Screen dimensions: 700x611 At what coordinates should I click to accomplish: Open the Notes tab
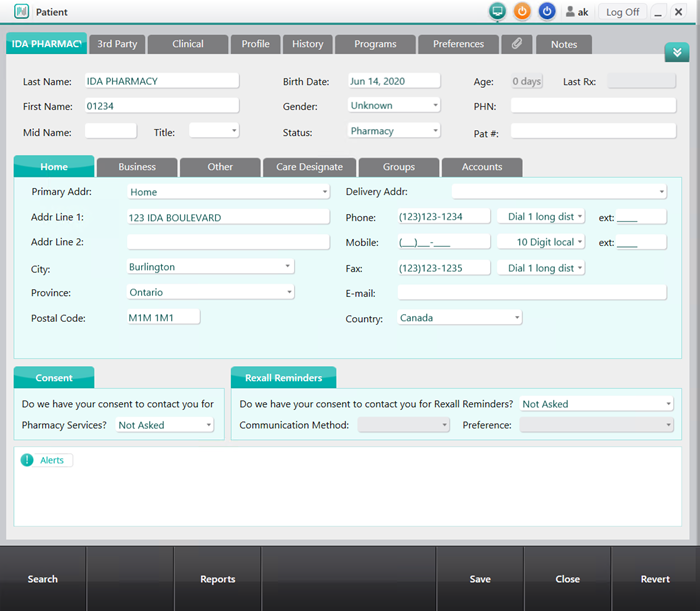564,44
